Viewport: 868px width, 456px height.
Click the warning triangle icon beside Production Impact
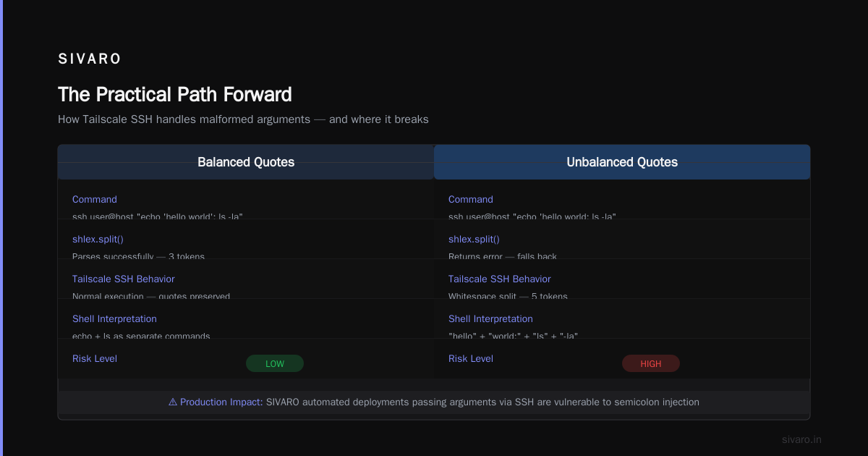point(173,402)
